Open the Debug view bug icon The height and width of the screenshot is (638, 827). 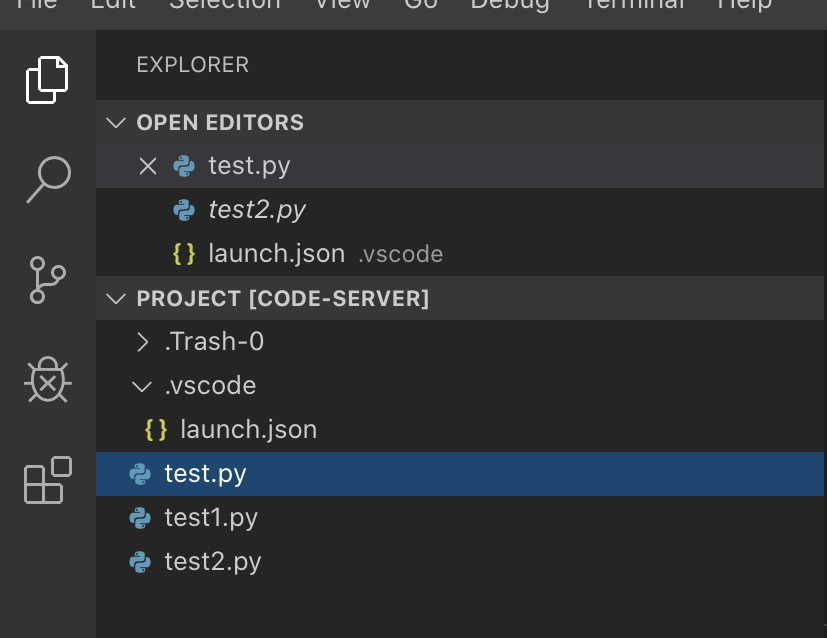point(47,380)
